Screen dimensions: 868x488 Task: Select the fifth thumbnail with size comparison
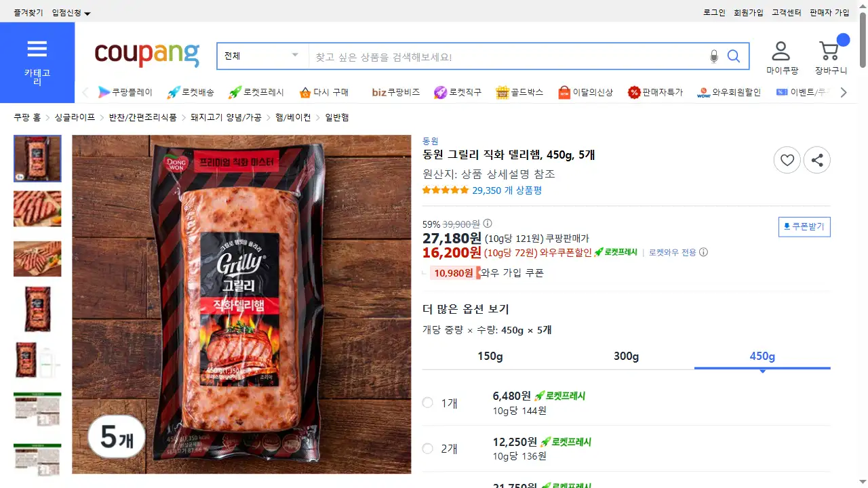click(x=37, y=360)
